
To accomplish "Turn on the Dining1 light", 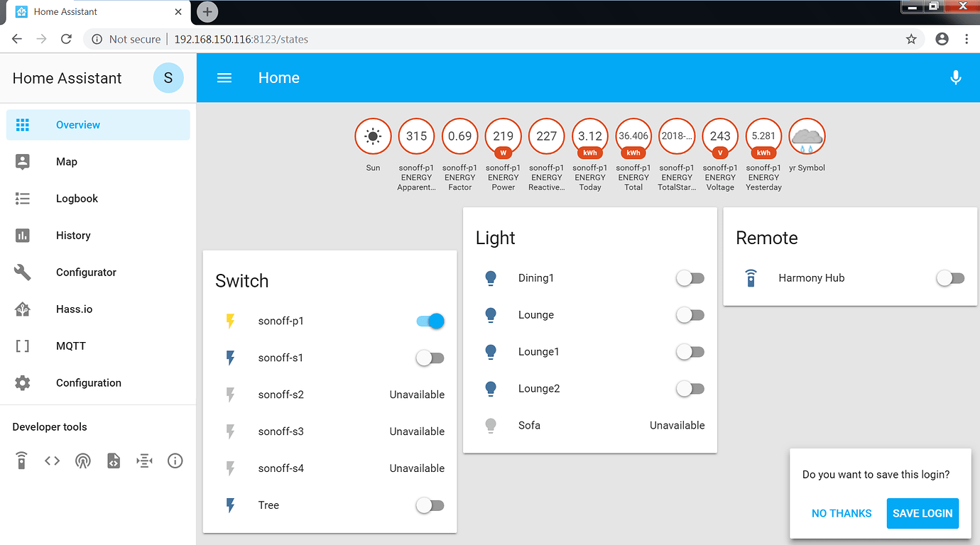I will 690,278.
